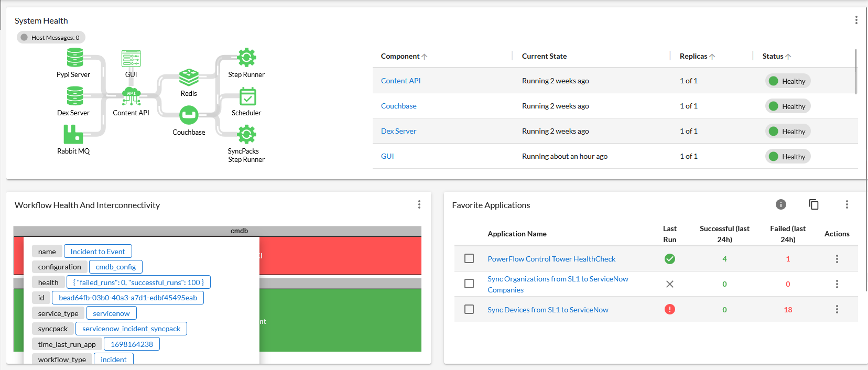Click the Pypi Server node icon
The image size is (868, 370).
coord(75,58)
